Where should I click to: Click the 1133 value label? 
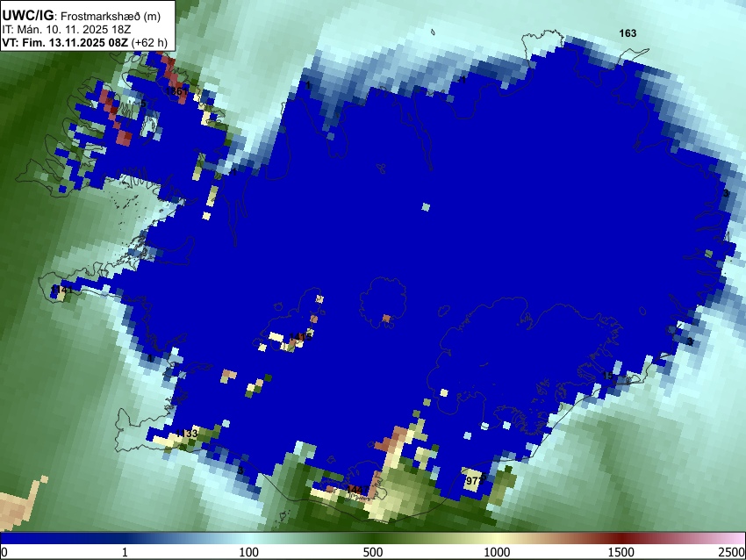[x=186, y=434]
